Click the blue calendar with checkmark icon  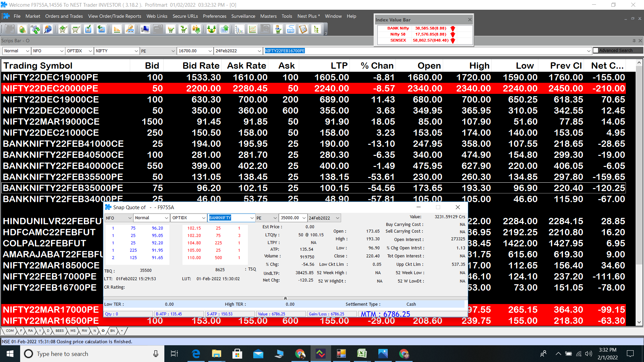coord(89,29)
